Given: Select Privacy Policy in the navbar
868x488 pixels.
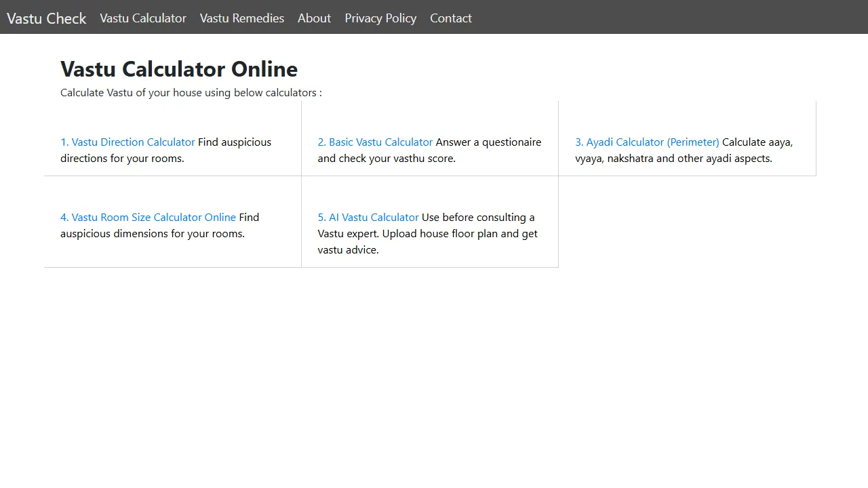Looking at the screenshot, I should (380, 18).
